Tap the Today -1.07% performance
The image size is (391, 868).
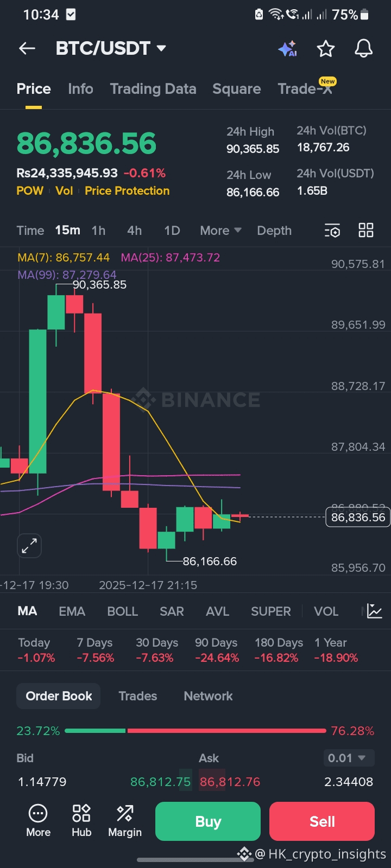tap(36, 650)
